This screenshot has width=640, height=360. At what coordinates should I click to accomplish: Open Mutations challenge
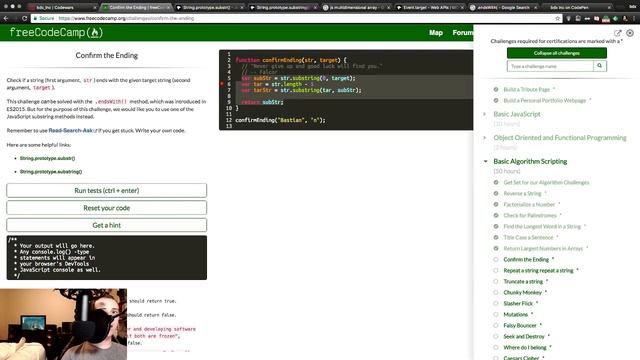point(516,315)
